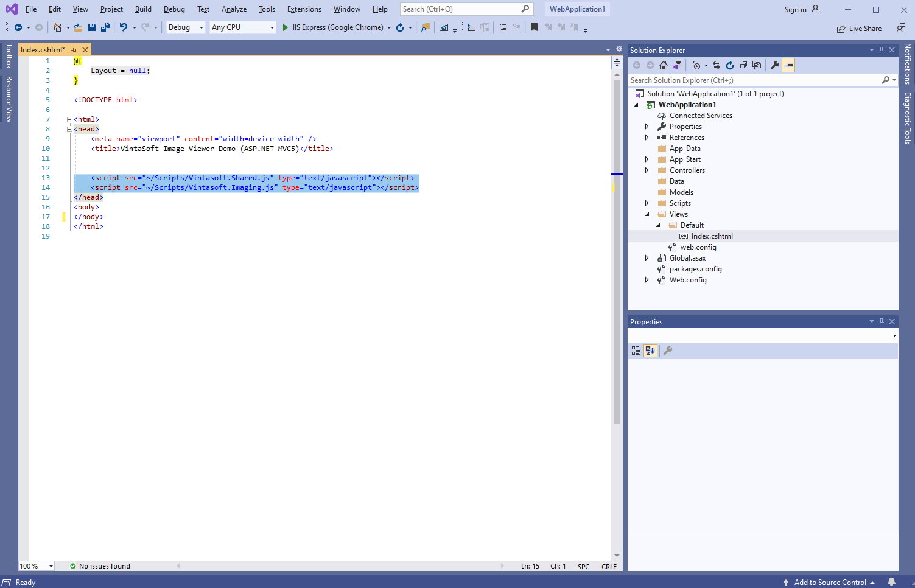Click the Increase Line Indent icon
915x588 pixels.
pyautogui.click(x=503, y=27)
